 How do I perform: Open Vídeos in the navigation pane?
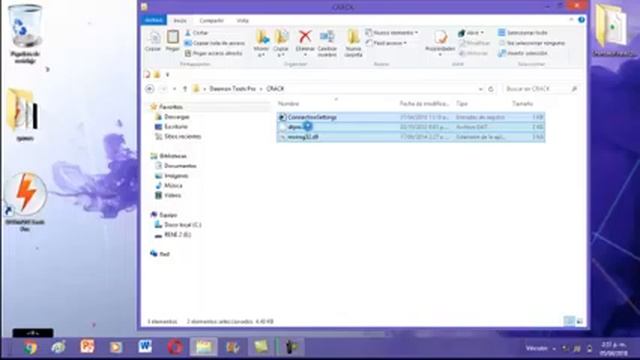pos(172,195)
